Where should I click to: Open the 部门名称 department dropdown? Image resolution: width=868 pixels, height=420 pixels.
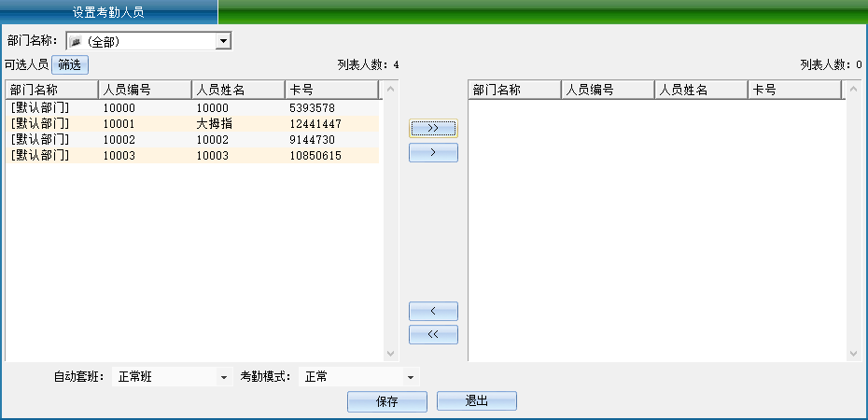(223, 41)
